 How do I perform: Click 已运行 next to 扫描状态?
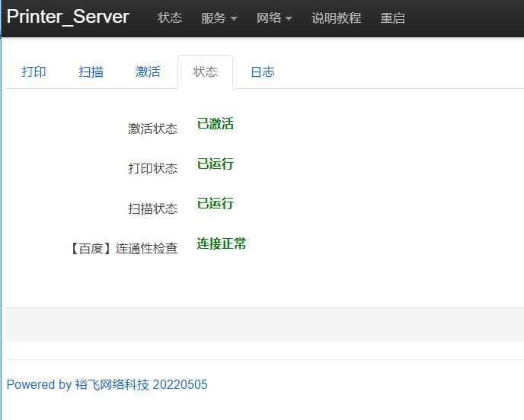215,204
